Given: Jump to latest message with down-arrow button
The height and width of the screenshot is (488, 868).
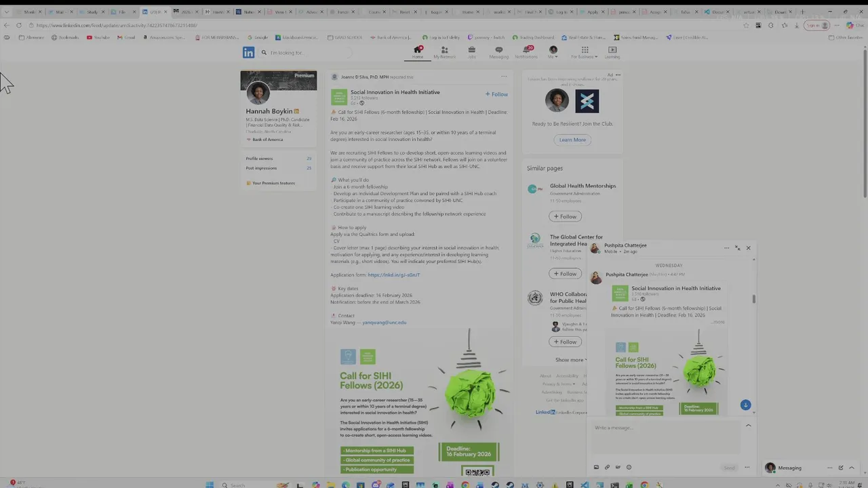Looking at the screenshot, I should coord(745,405).
